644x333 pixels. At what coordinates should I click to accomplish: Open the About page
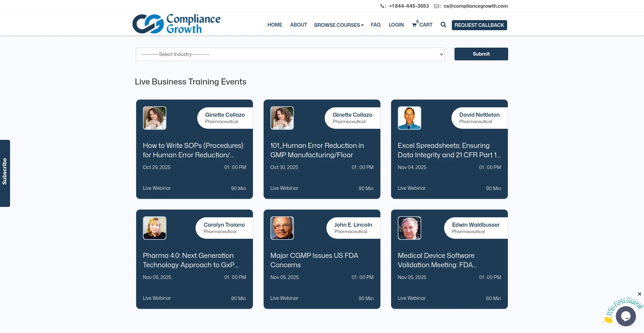pyautogui.click(x=298, y=25)
